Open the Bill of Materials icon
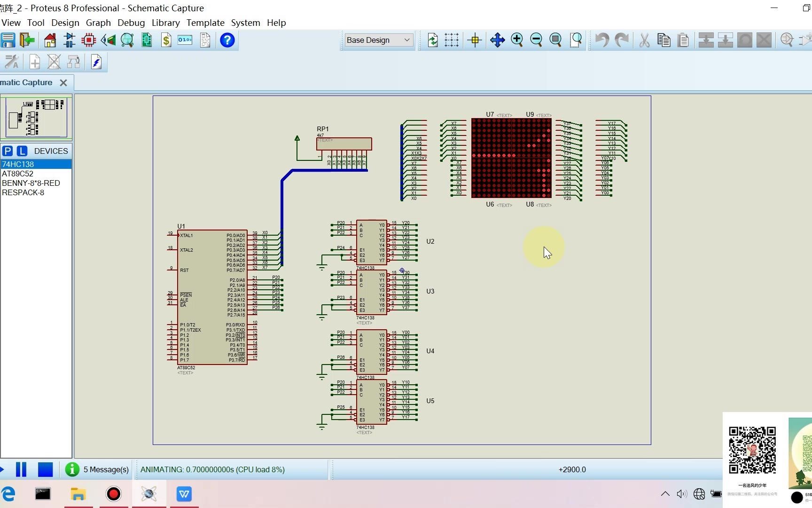 (x=166, y=40)
